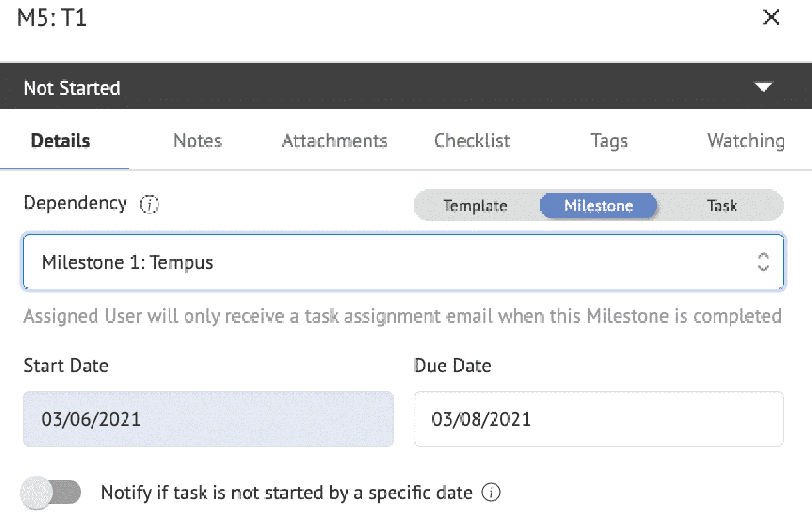The image size is (812, 523).
Task: Switch to the Notes tab
Action: tap(197, 141)
